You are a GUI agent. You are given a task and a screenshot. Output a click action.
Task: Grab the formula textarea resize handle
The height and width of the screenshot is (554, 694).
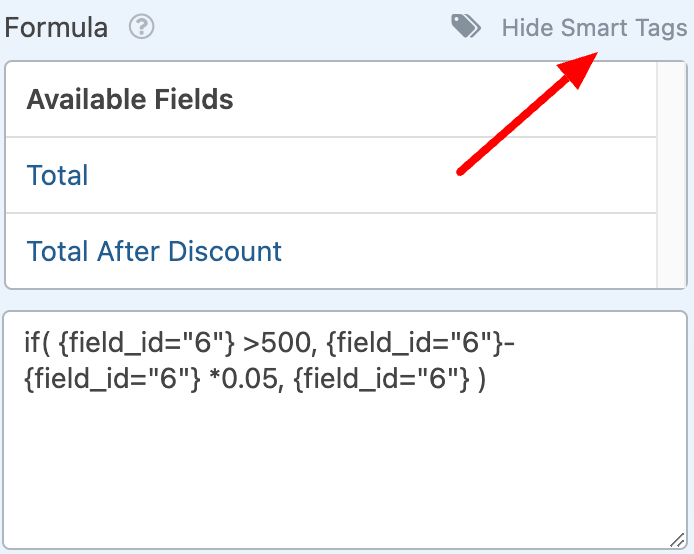click(677, 540)
